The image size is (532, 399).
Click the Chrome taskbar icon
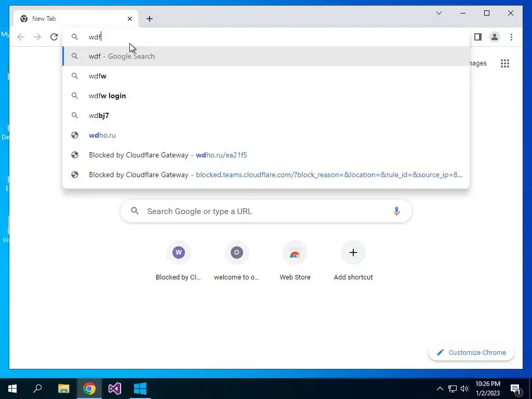tap(89, 389)
